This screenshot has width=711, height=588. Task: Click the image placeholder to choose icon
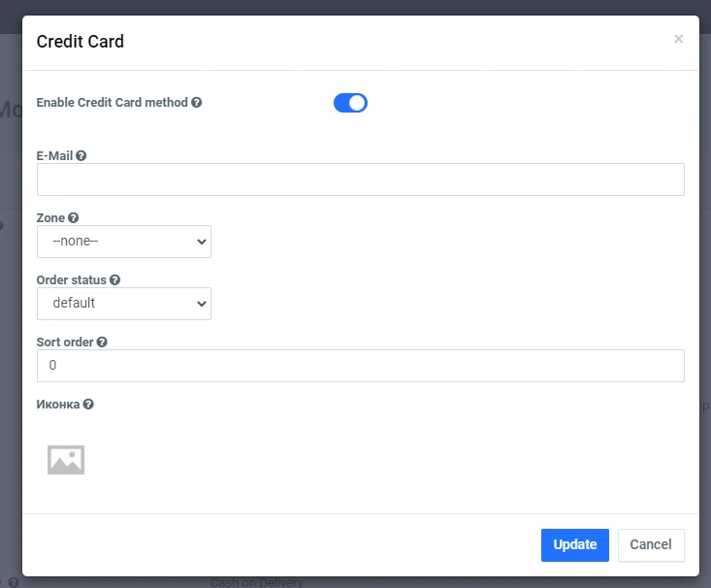66,460
